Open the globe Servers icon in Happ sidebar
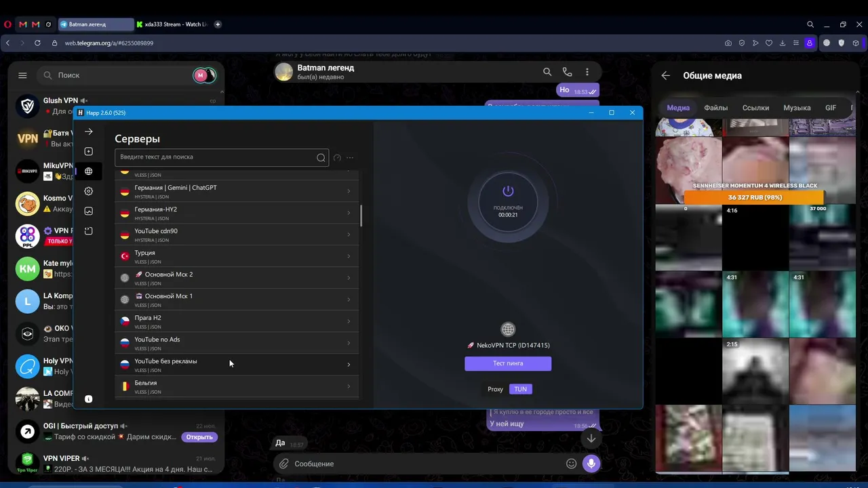 tap(88, 171)
